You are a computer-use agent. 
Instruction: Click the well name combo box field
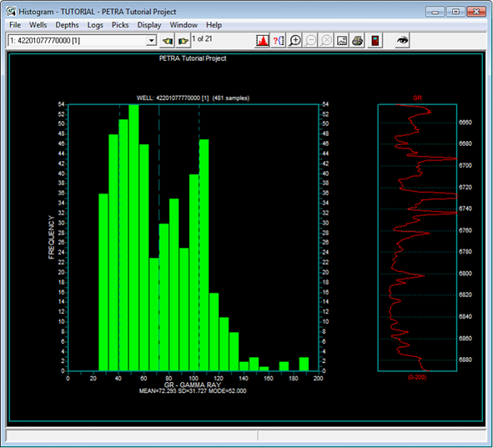(x=82, y=41)
